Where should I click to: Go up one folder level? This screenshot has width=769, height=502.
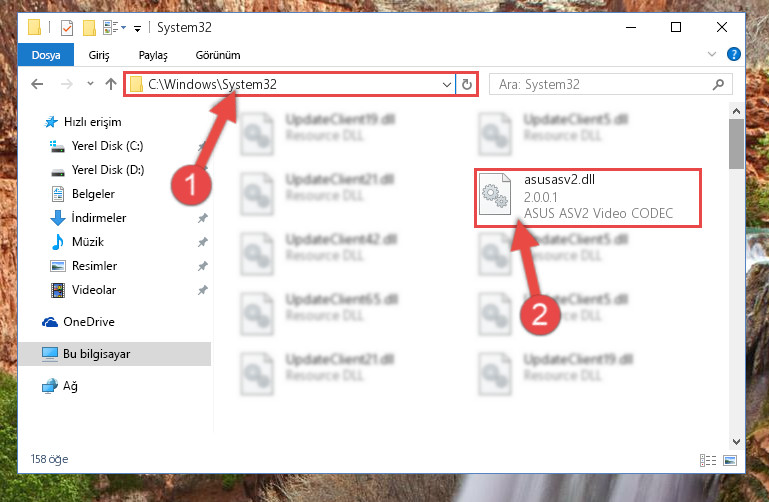coord(111,84)
